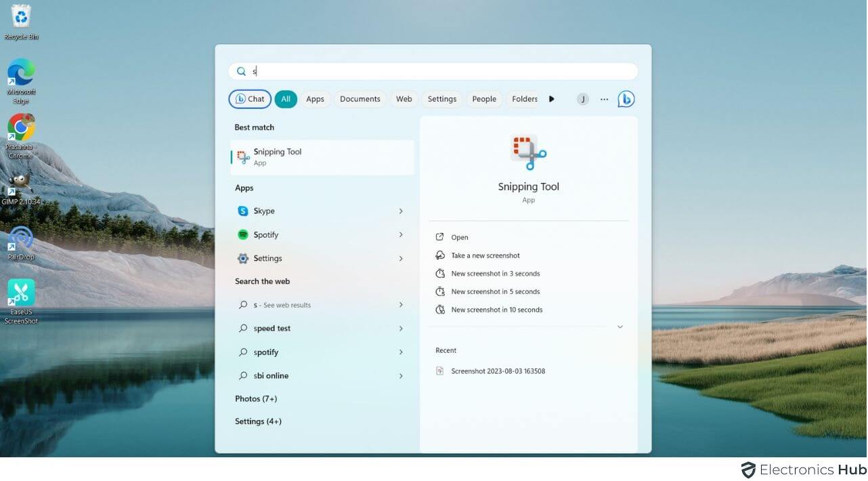Switch to the Apps filter tab
The width and height of the screenshot is (868, 481).
coord(315,99)
